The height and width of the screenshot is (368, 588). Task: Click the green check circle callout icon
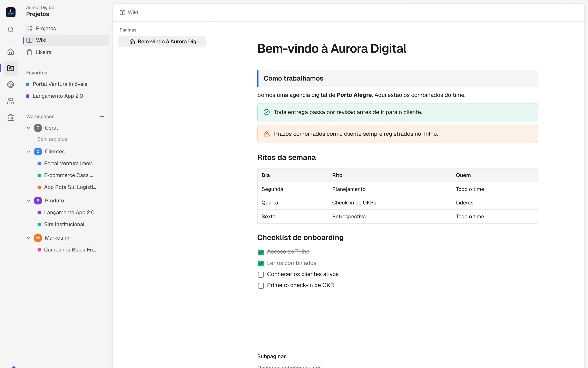[x=267, y=112]
